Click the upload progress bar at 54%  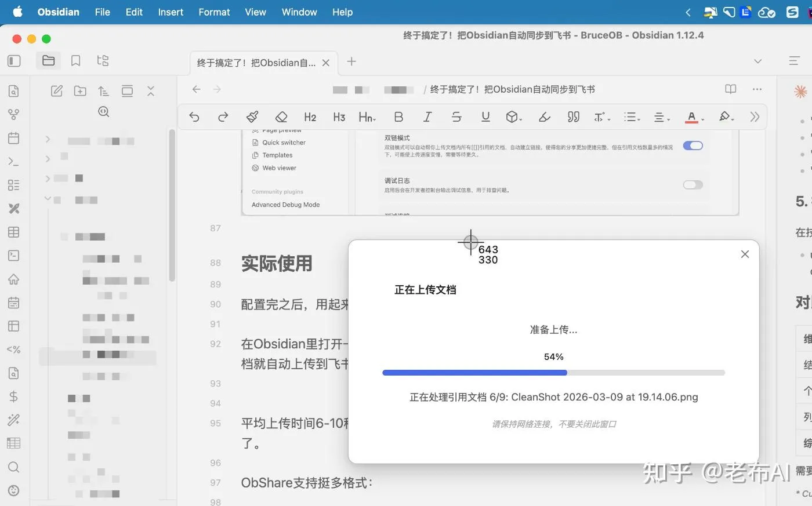click(x=554, y=373)
